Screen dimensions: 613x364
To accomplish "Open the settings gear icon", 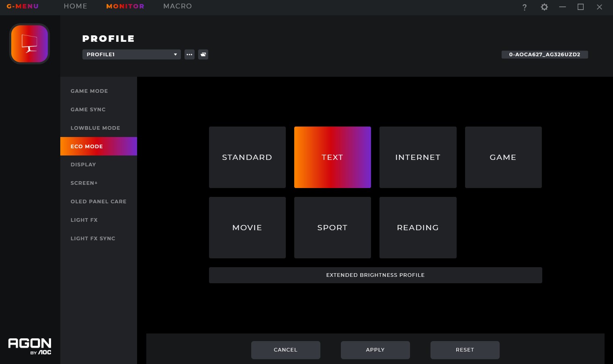I will (x=544, y=7).
